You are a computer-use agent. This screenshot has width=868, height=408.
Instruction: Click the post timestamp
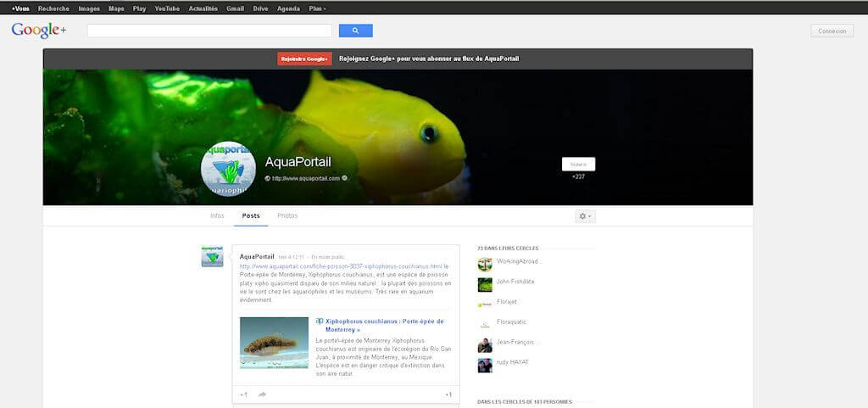[292, 257]
